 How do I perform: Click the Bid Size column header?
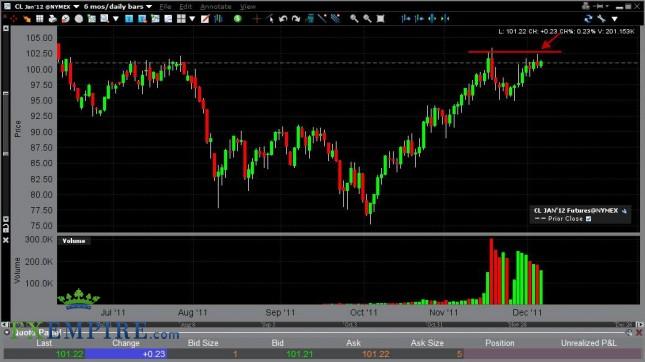click(203, 343)
